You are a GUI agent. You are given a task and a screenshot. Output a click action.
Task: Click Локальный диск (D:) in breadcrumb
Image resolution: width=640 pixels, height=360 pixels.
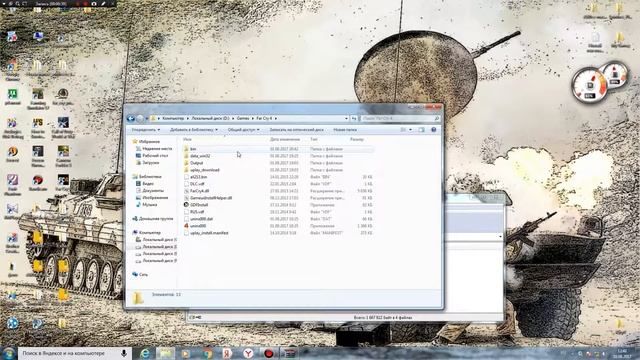pos(210,118)
